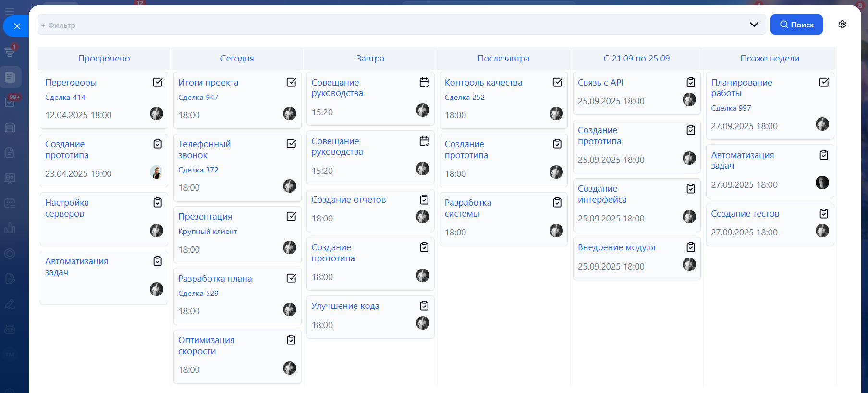This screenshot has height=393, width=868.
Task: Click into the Фильтр search field
Action: click(384, 25)
